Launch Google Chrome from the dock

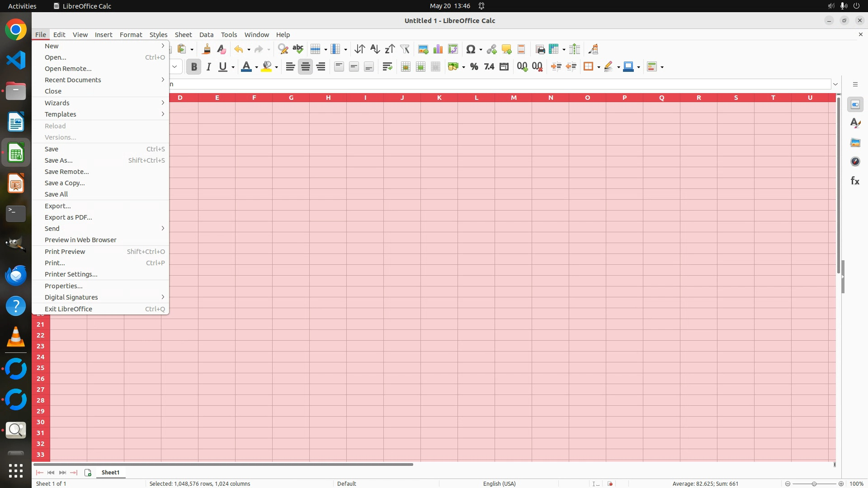[x=16, y=30]
